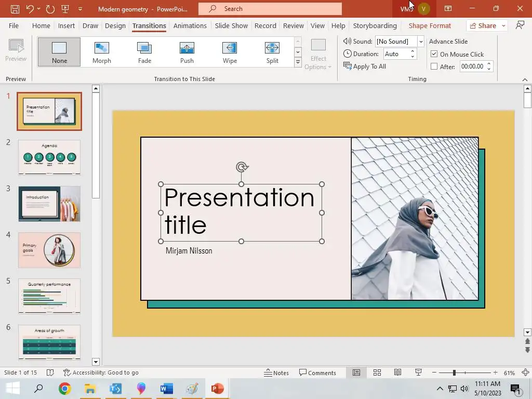Click Apply To All button

point(365,66)
